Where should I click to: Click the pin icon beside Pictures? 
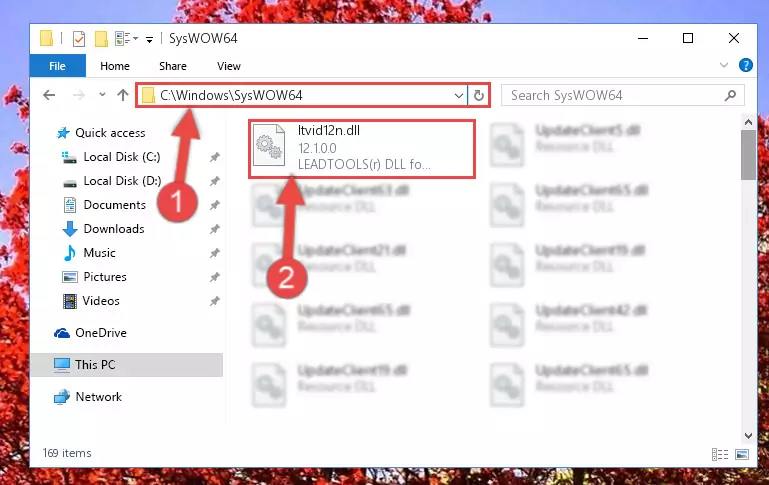tap(214, 277)
